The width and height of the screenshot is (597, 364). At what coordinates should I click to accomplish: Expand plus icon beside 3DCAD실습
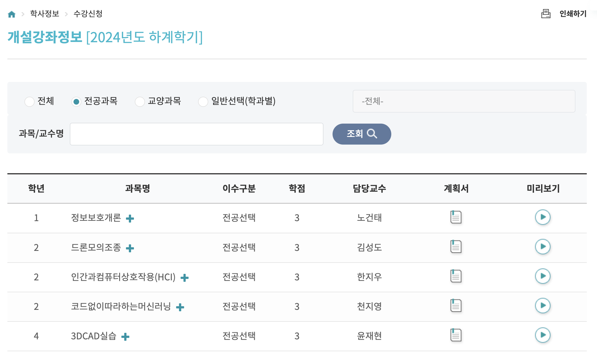tap(125, 337)
